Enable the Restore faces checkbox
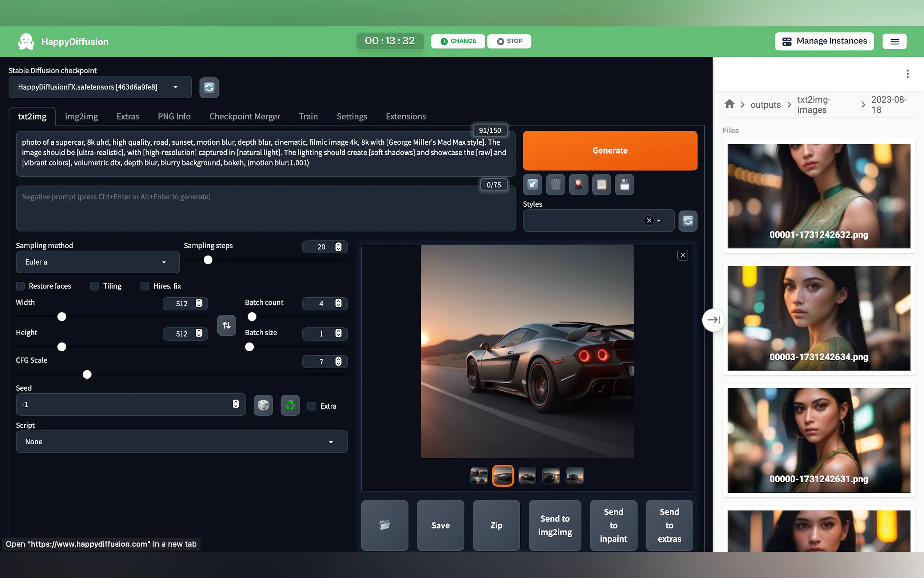The height and width of the screenshot is (578, 924). point(21,286)
